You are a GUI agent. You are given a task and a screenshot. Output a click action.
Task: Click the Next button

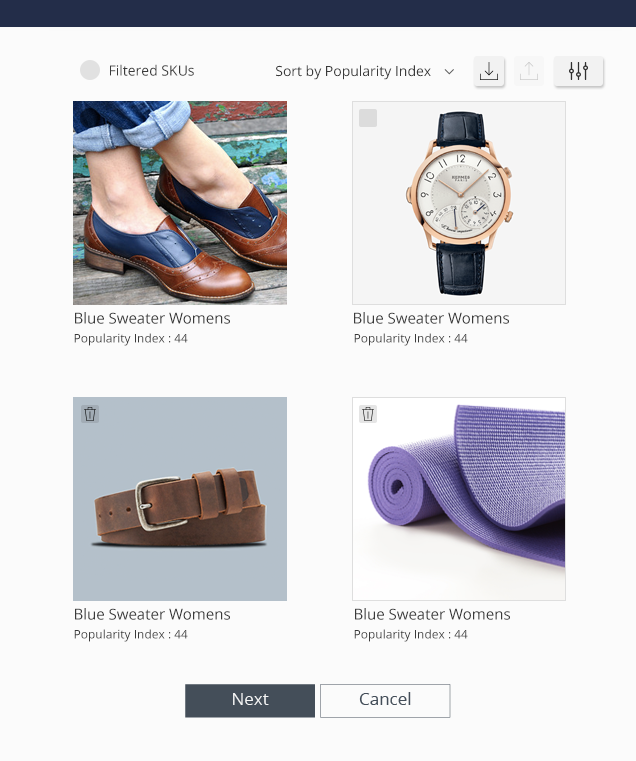pyautogui.click(x=250, y=700)
